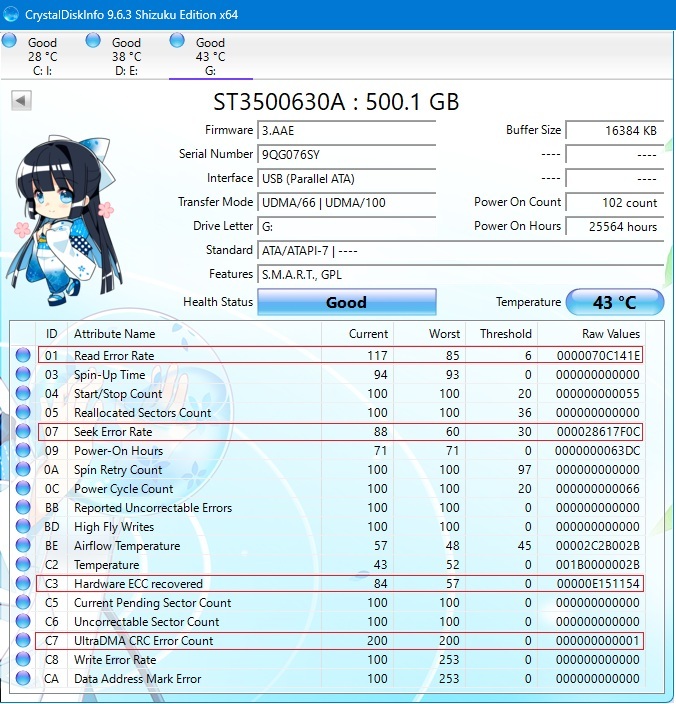Image resolution: width=676 pixels, height=704 pixels.
Task: Click the Worst column header
Action: pos(430,334)
